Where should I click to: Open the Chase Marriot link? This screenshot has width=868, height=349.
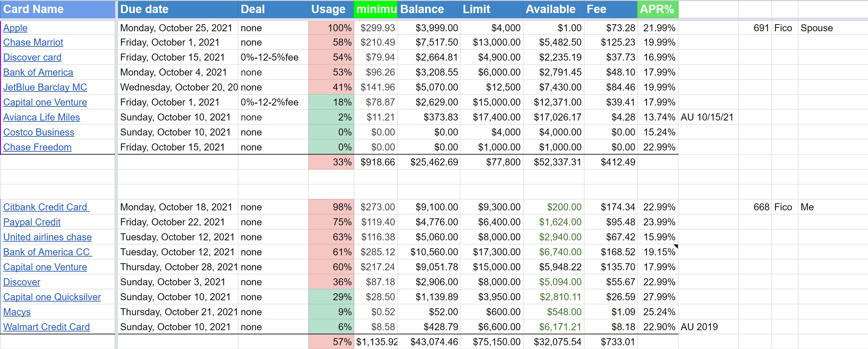[33, 42]
